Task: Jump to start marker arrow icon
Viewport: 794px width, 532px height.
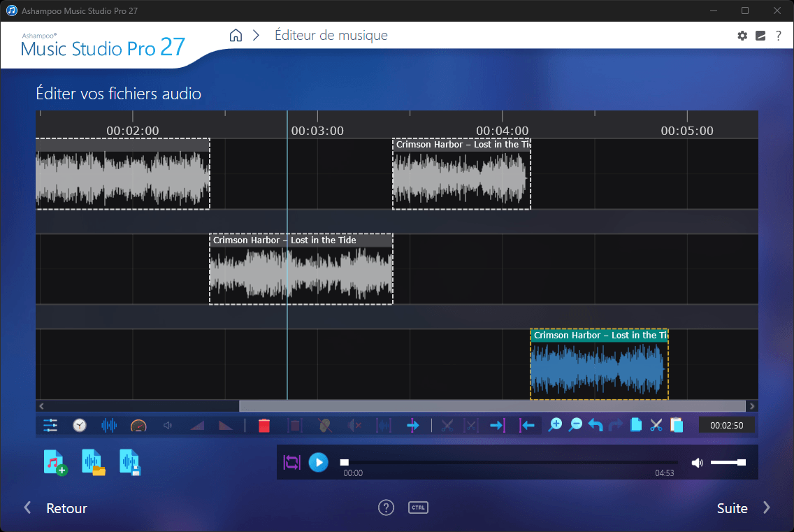Action: [x=526, y=425]
